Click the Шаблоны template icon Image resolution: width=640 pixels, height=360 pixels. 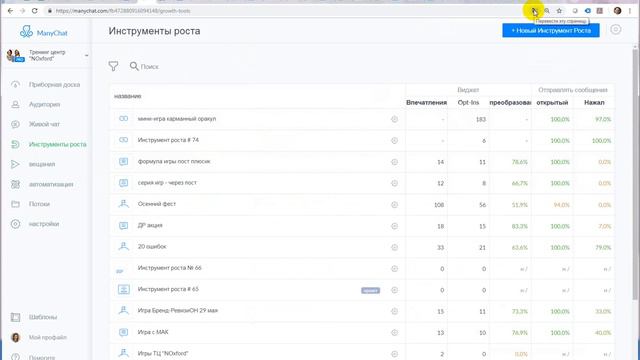tap(15, 317)
